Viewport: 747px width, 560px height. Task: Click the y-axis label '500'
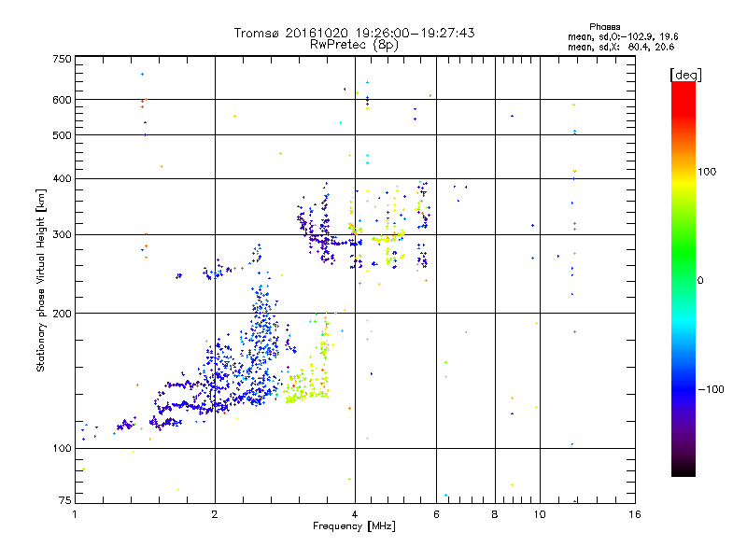tap(62, 135)
